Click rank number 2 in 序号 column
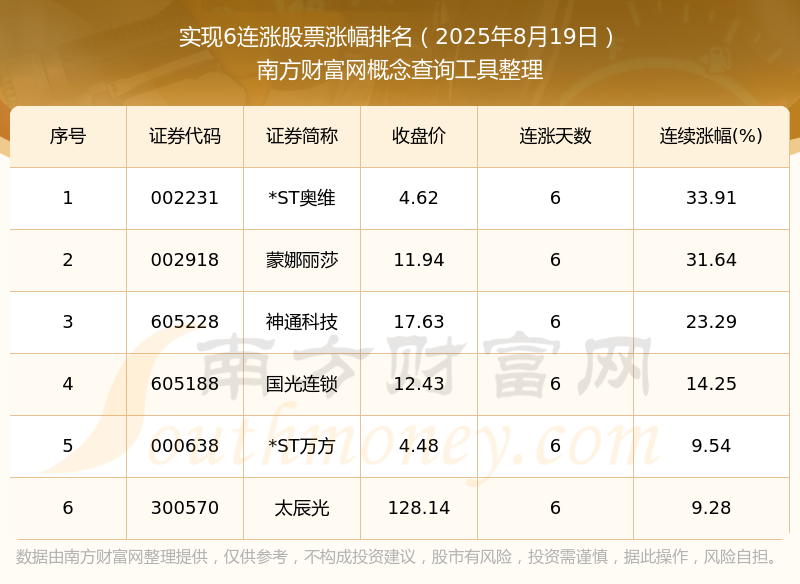800x584 pixels. coord(68,260)
